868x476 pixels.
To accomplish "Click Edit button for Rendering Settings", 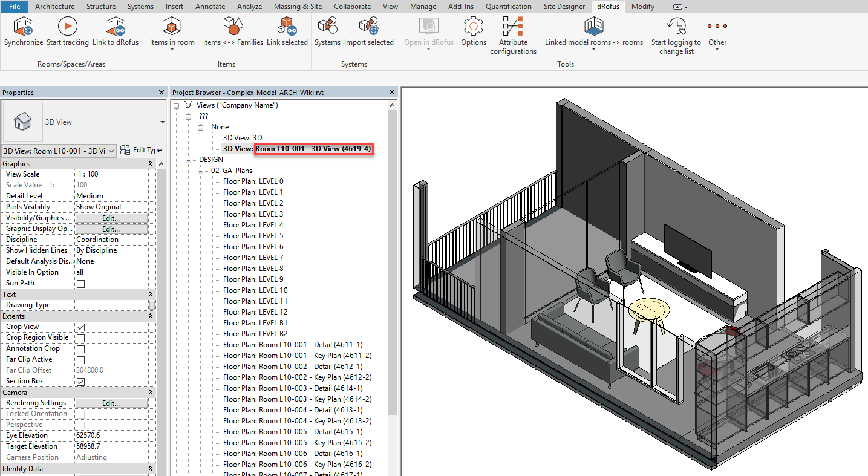I will click(111, 403).
